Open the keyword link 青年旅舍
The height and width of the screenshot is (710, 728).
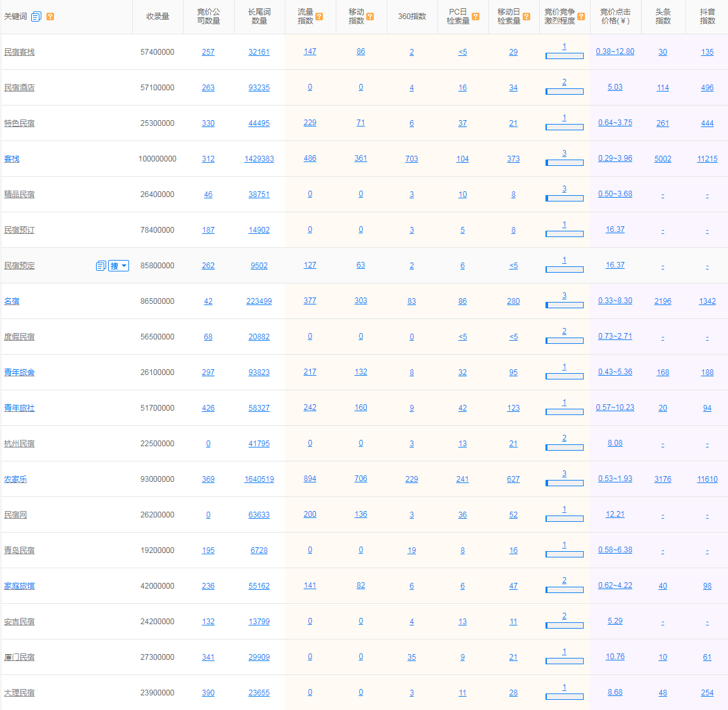click(20, 372)
